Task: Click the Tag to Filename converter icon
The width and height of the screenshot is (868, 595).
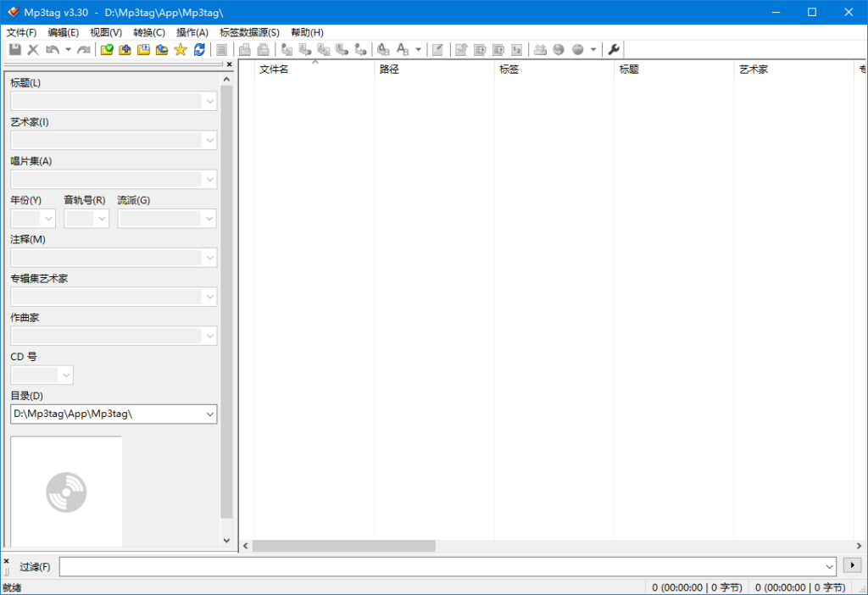Action: (287, 49)
